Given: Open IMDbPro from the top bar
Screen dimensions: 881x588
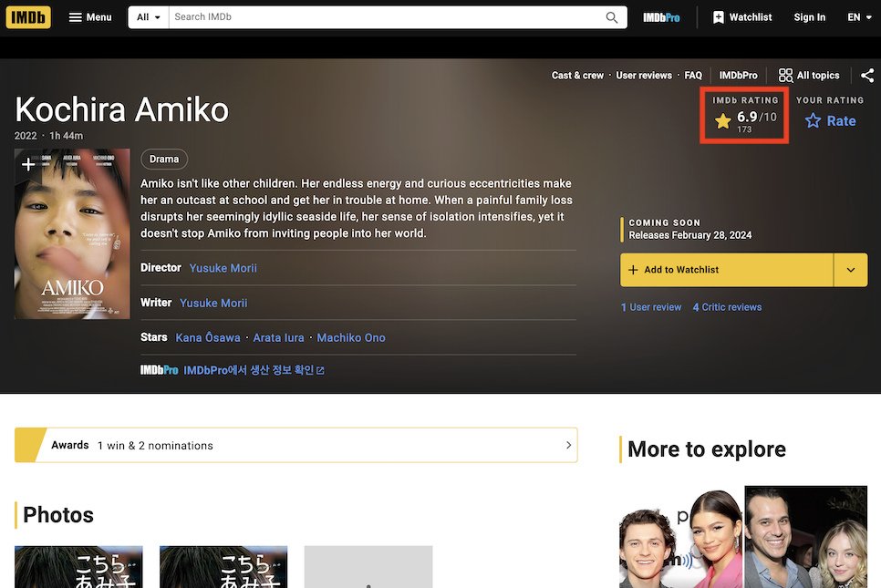Looking at the screenshot, I should pos(661,17).
